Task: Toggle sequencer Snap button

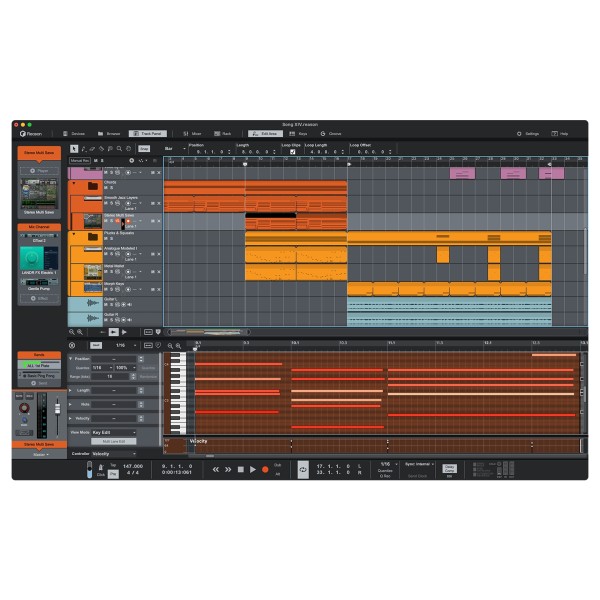Action: point(144,148)
